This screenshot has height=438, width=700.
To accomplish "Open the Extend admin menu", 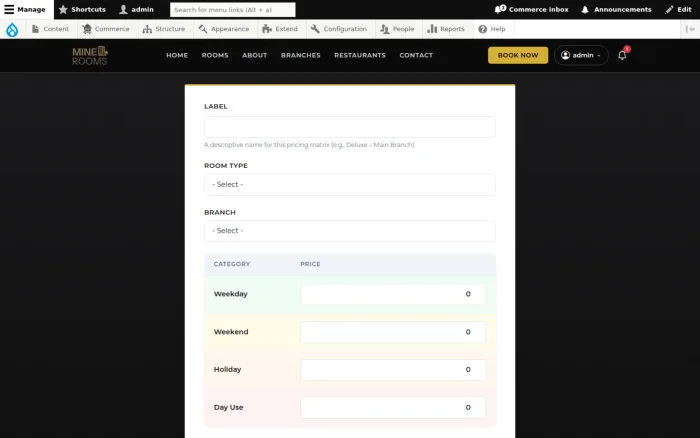I will (x=280, y=29).
